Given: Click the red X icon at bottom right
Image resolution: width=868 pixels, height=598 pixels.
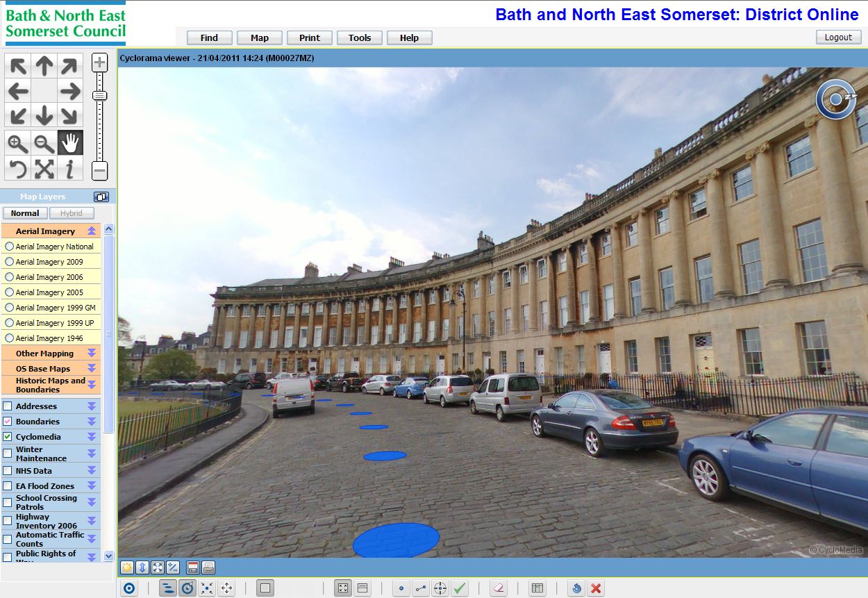Looking at the screenshot, I should [596, 588].
